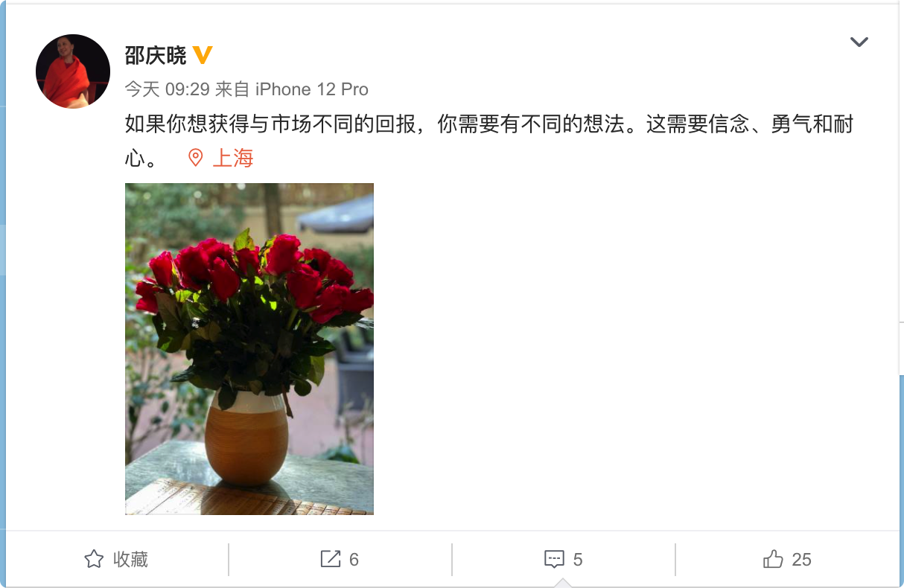904x588 pixels.
Task: Click the orange verified V badge
Action: (203, 54)
